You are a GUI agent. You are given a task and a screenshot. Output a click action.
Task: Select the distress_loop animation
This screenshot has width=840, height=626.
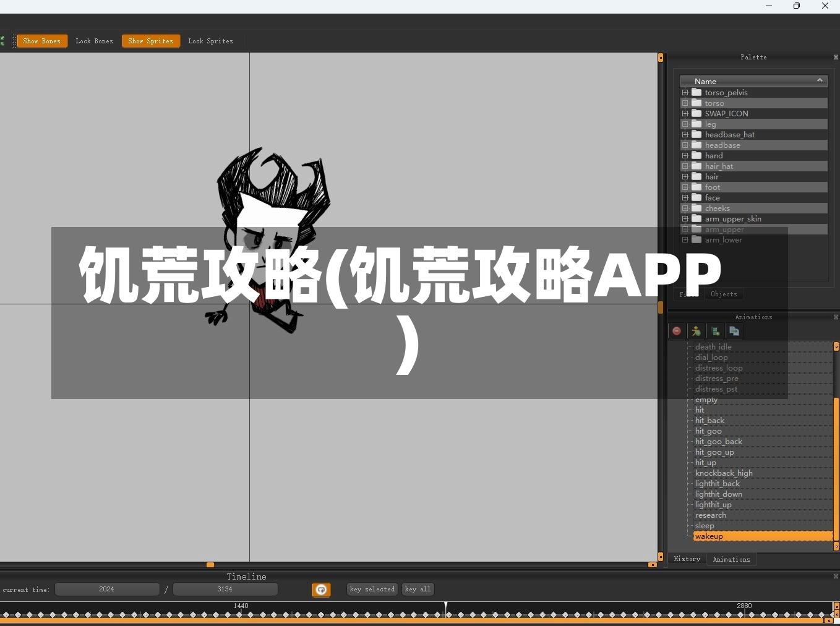pos(763,368)
